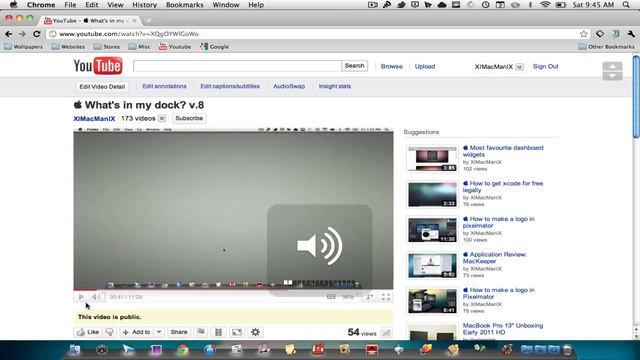This screenshot has width=640, height=360.
Task: Open the Edit captions/subtitles tab
Action: (x=230, y=86)
